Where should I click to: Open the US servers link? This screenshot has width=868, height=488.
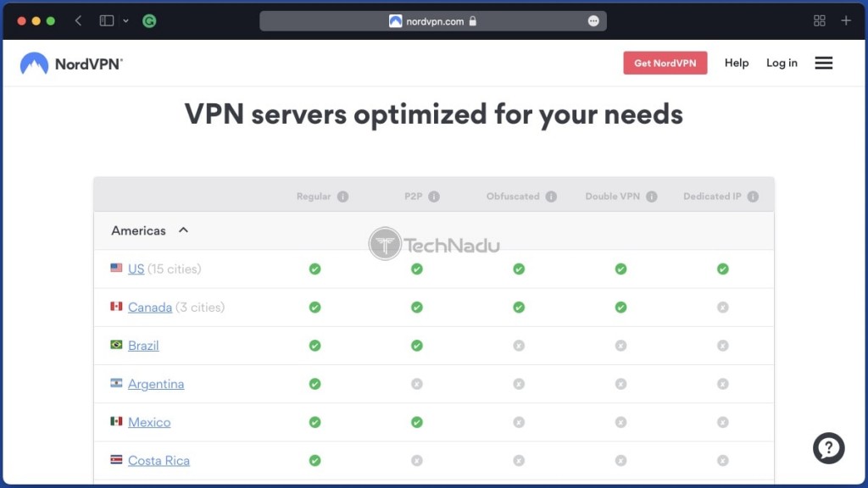click(x=136, y=269)
